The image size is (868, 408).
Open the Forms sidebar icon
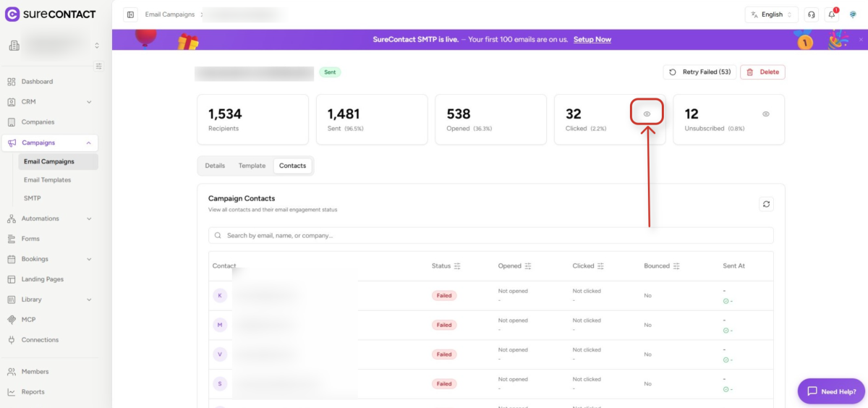click(12, 239)
